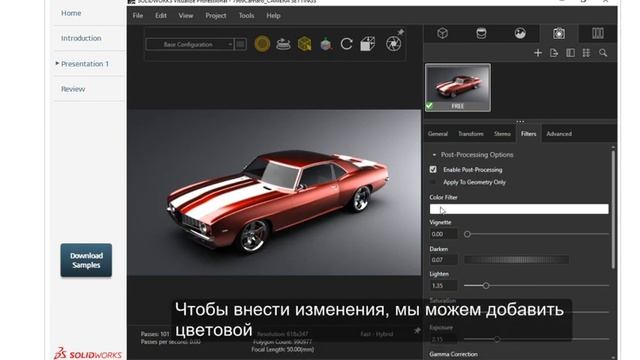Open the Models cube palette tab
Image resolution: width=640 pixels, height=360 pixels.
click(x=442, y=33)
